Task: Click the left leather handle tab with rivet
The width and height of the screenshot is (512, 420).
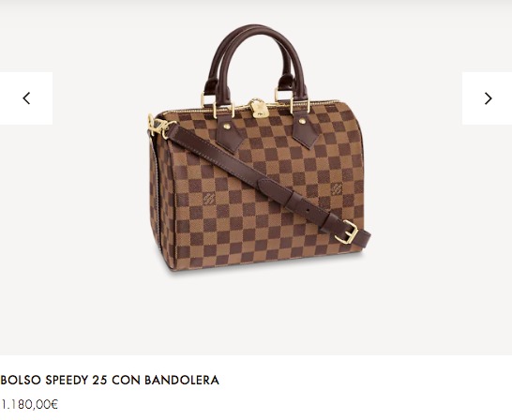Action: tap(230, 134)
